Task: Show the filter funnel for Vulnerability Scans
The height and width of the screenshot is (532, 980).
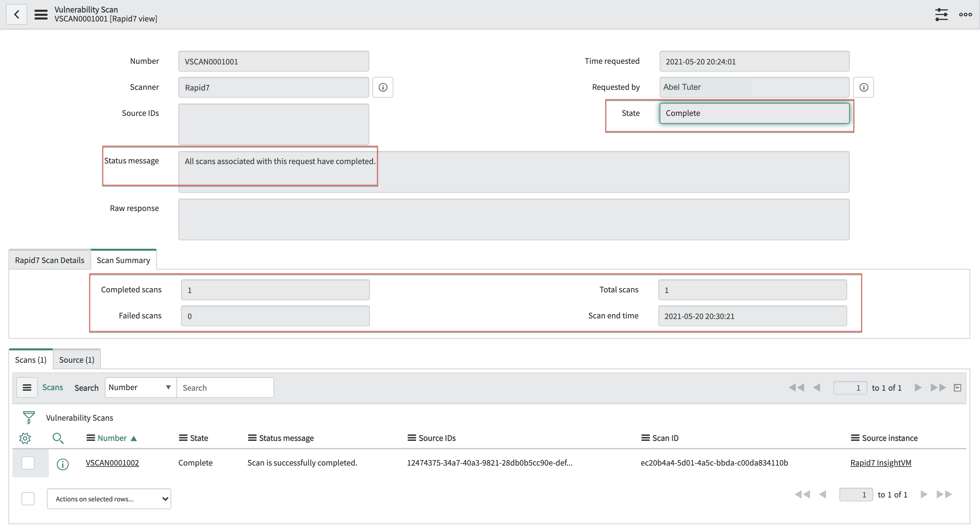Action: tap(29, 417)
